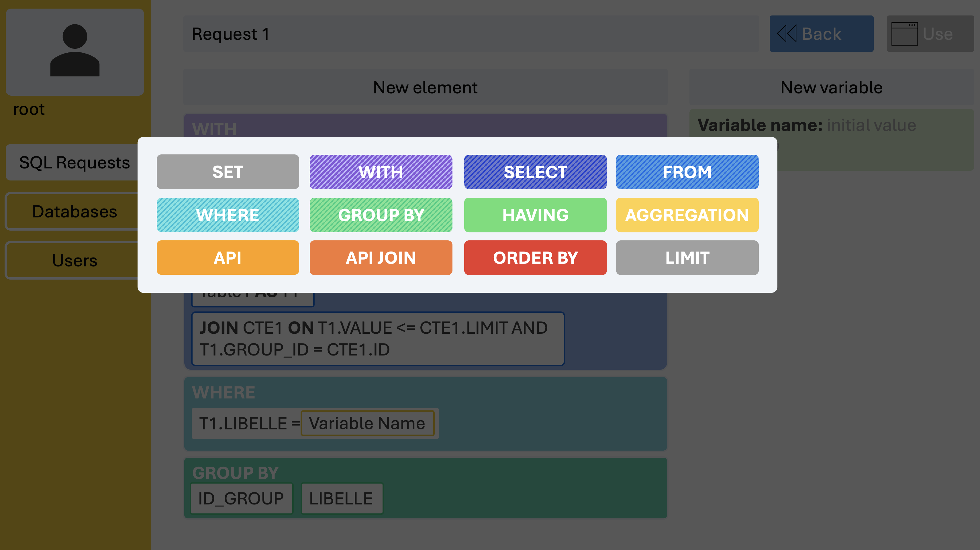
Task: Click the New variable header
Action: [832, 87]
